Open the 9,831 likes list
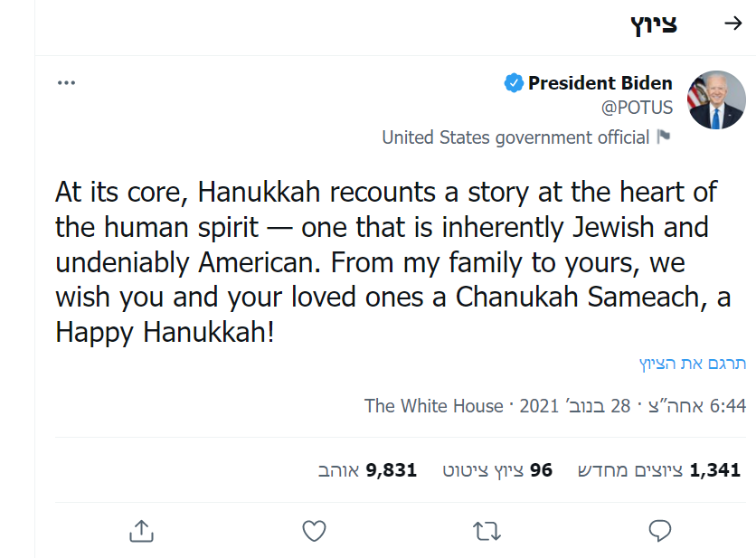 click(367, 470)
